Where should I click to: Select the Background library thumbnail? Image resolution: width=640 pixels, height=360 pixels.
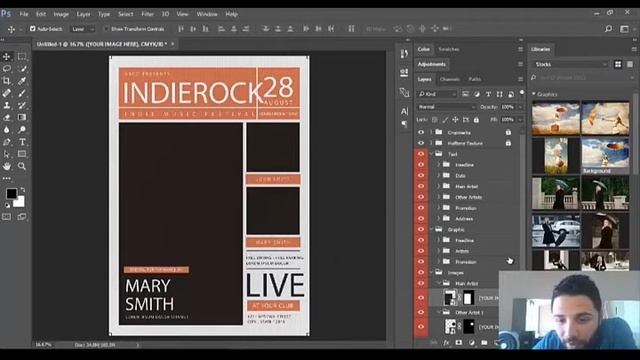(x=605, y=156)
